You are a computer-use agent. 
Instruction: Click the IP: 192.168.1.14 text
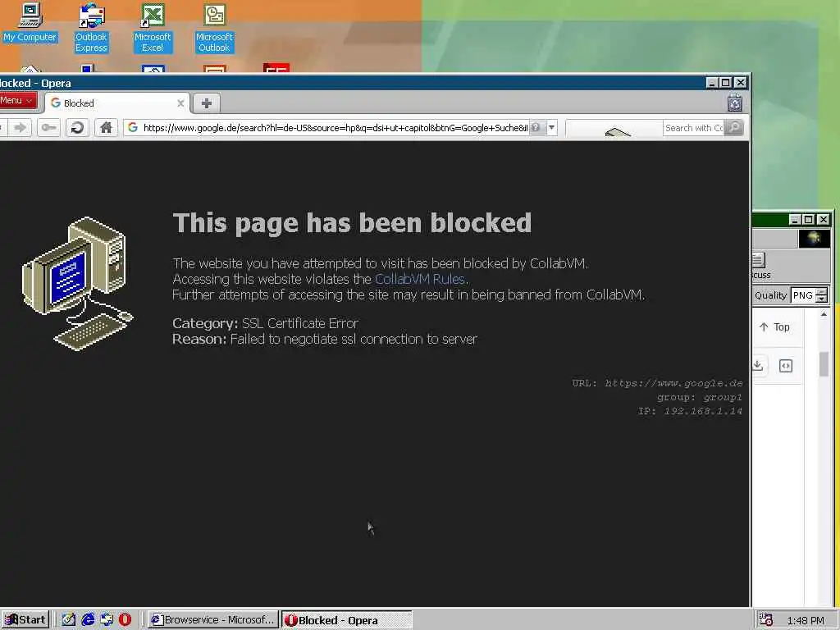[x=690, y=411]
